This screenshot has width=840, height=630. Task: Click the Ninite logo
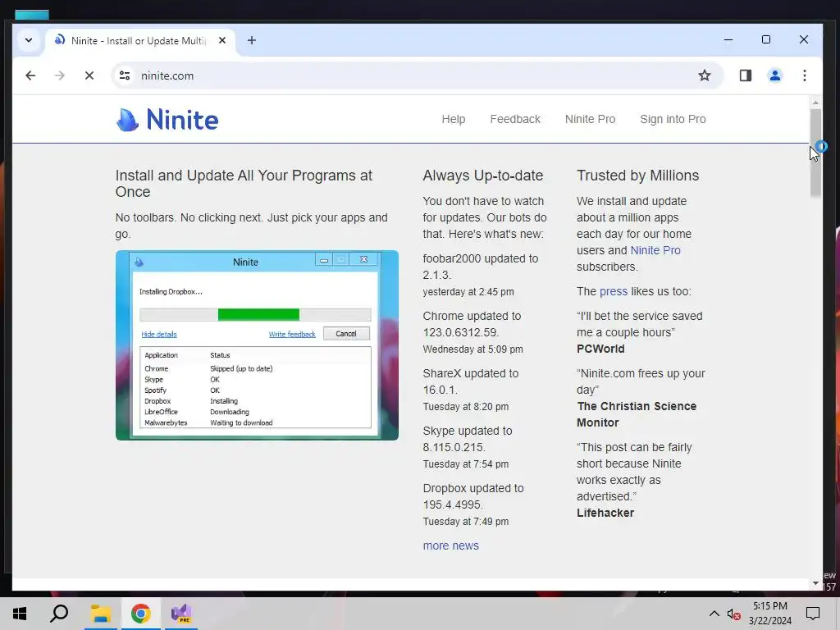click(167, 120)
